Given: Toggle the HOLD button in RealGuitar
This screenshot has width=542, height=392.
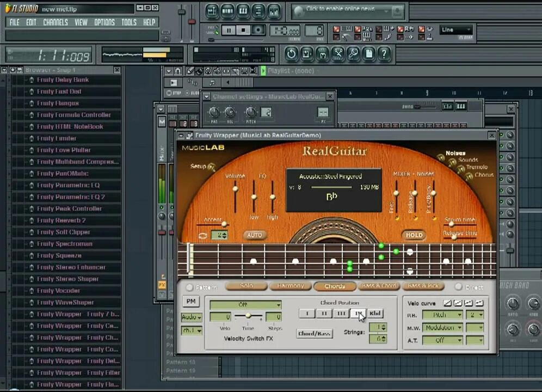Looking at the screenshot, I should tap(414, 235).
